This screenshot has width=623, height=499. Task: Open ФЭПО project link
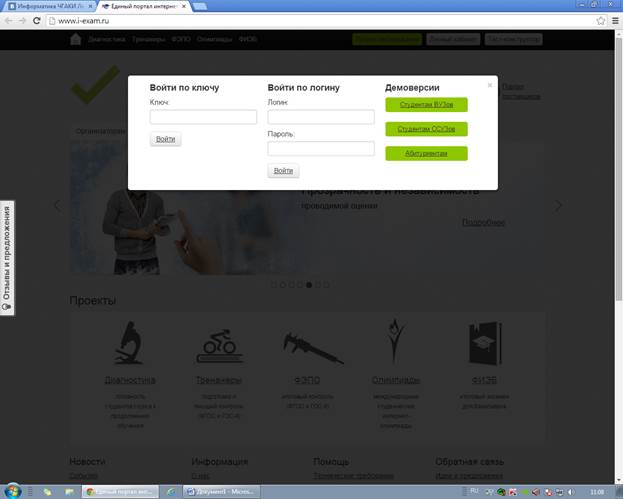pyautogui.click(x=307, y=380)
